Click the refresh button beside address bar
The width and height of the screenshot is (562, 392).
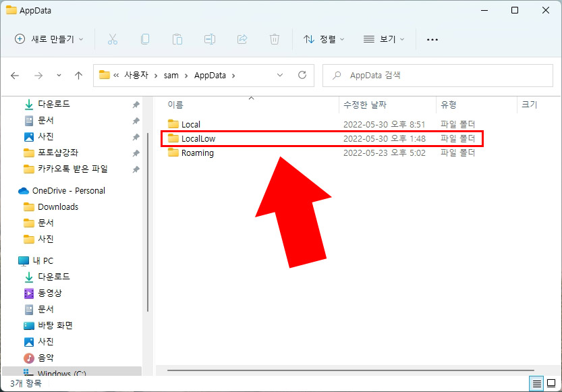coord(302,75)
